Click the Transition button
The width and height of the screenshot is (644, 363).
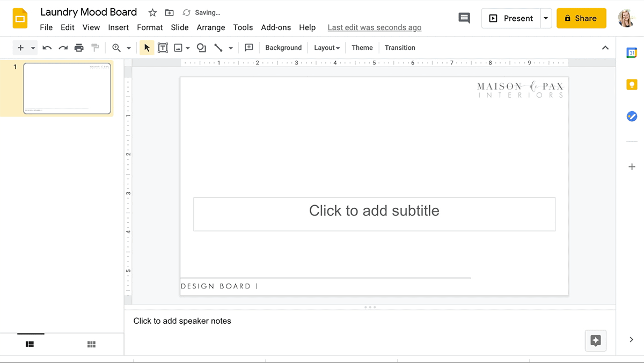(x=400, y=48)
